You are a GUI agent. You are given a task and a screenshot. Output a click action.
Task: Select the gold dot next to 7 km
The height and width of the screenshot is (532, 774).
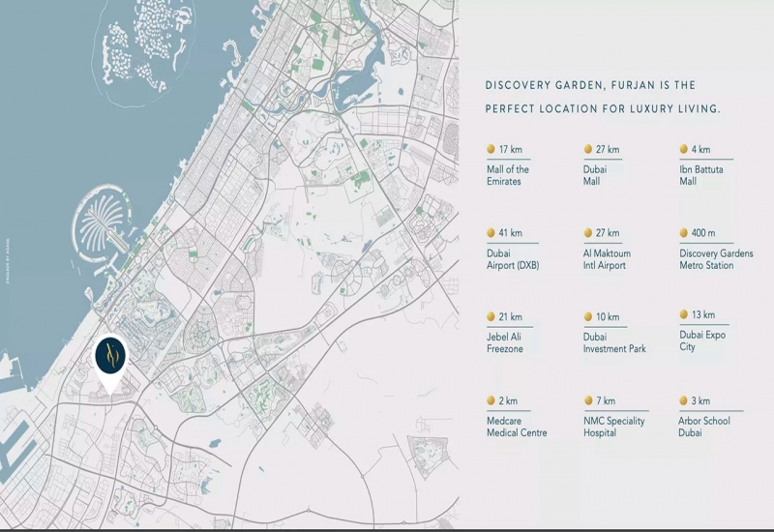(587, 400)
